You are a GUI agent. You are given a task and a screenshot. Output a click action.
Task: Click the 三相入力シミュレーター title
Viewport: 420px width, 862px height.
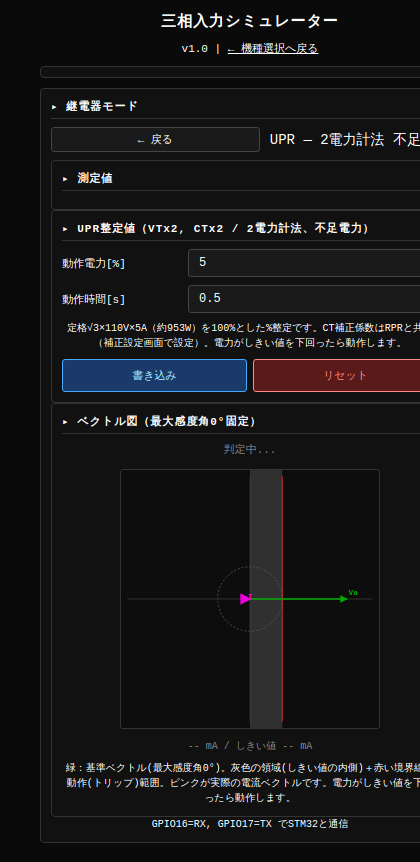click(x=250, y=21)
